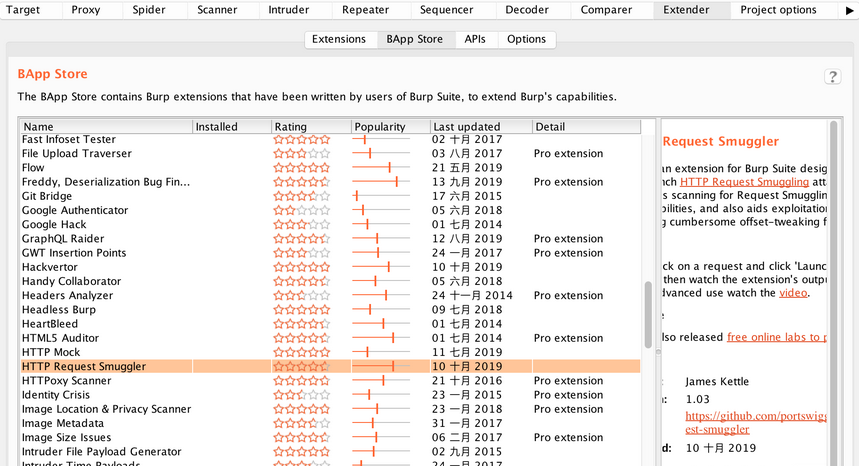
Task: Click the star rating for Flow
Action: pyautogui.click(x=301, y=168)
